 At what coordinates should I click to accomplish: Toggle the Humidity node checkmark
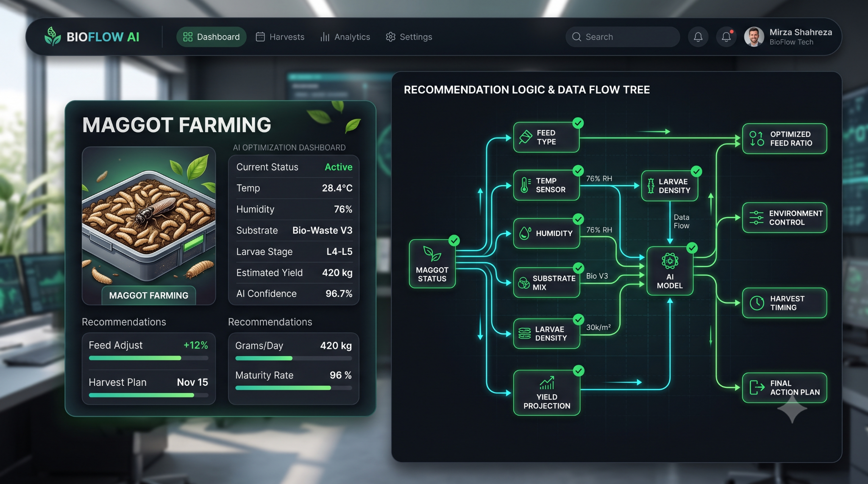(579, 219)
